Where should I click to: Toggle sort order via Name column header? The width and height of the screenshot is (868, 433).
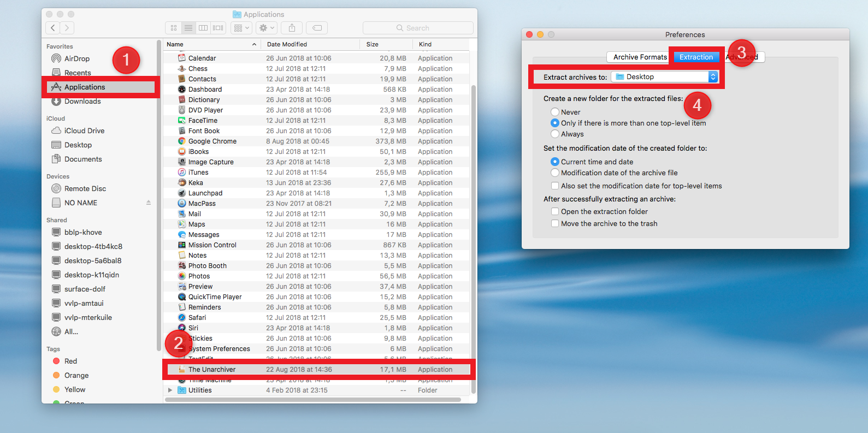pos(211,44)
